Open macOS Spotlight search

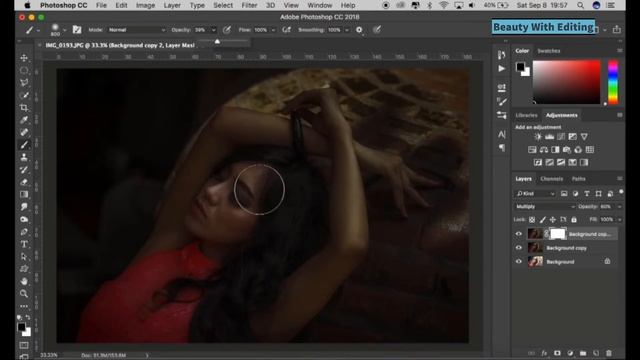580,5
